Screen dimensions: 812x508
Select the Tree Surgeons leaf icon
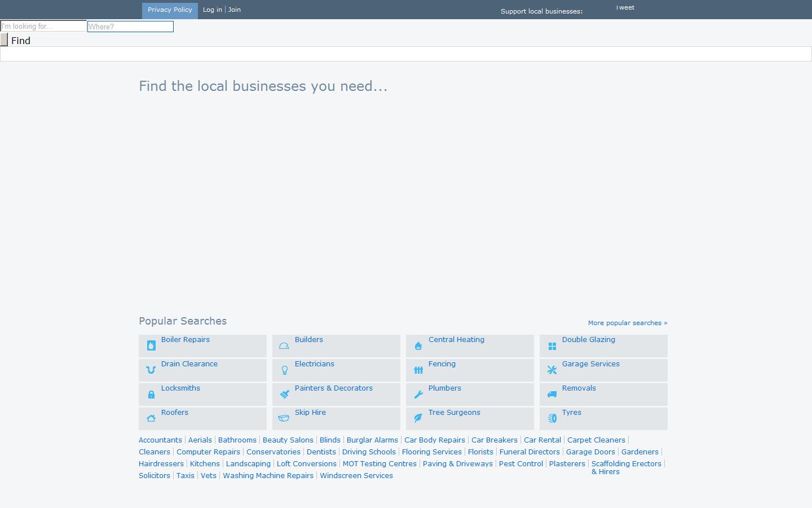[x=418, y=418]
